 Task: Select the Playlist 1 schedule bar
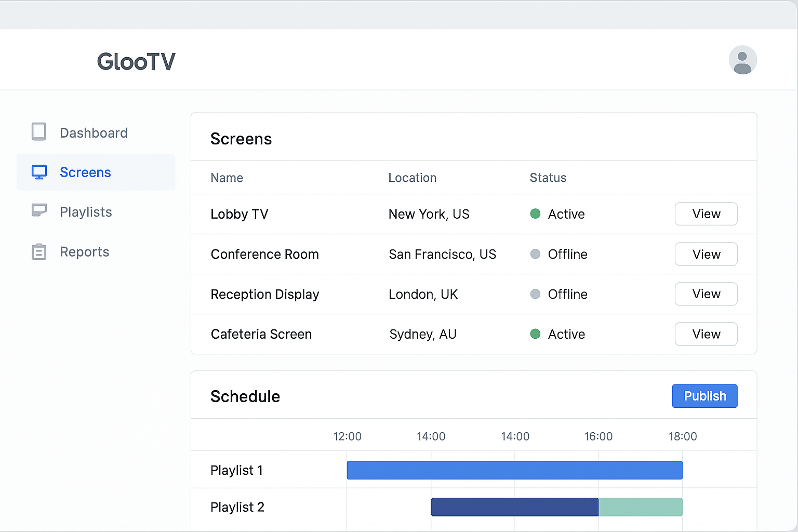point(514,470)
